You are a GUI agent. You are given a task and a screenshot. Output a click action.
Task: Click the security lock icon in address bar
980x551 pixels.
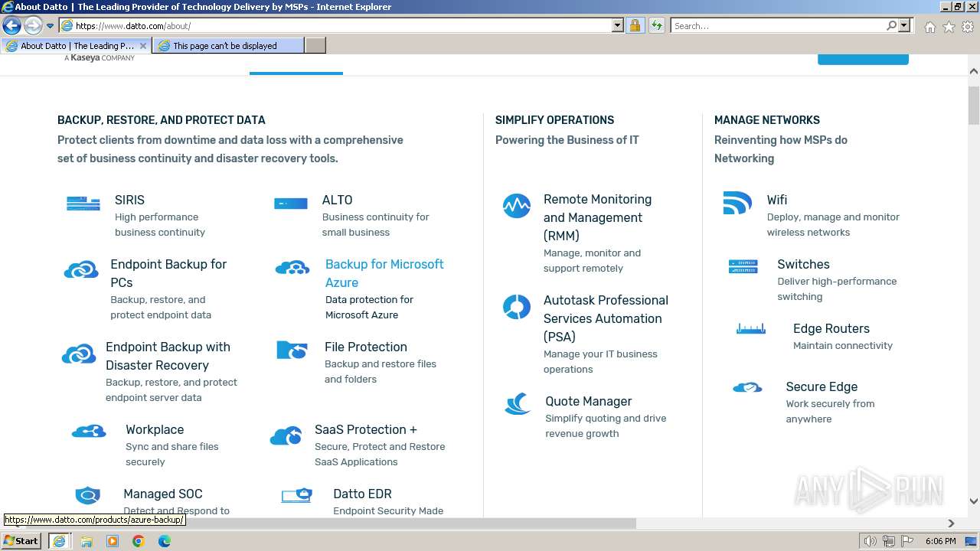635,25
